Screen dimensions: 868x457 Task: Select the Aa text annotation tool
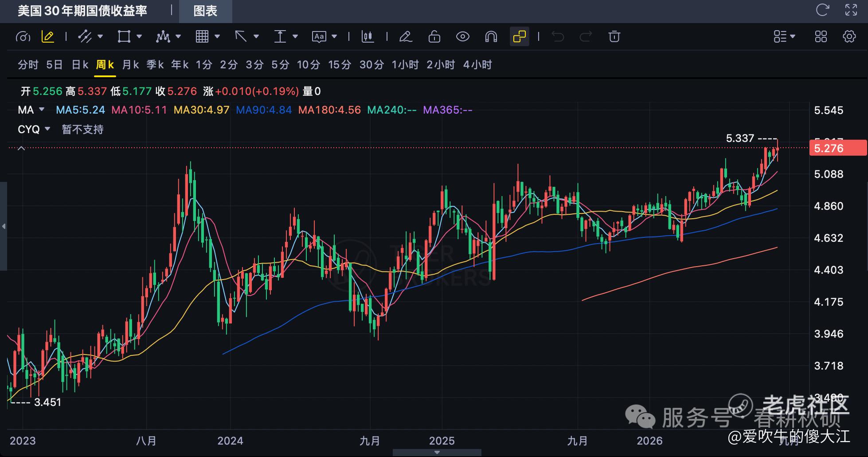coord(319,37)
